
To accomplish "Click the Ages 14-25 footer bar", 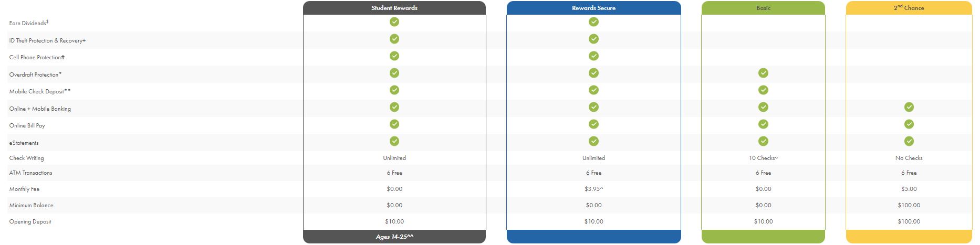I will point(394,237).
